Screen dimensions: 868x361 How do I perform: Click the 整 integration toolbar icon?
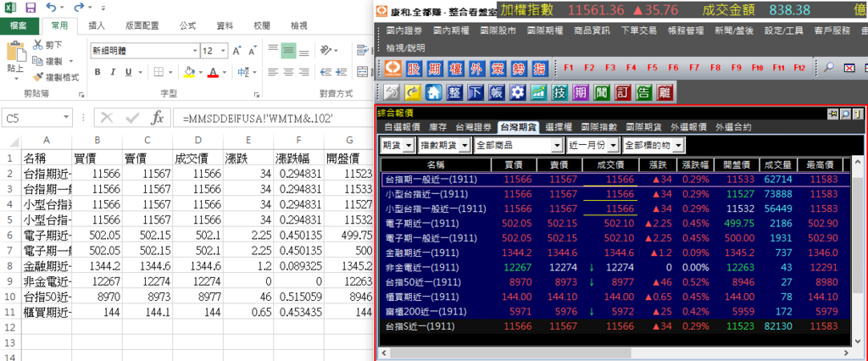point(454,92)
